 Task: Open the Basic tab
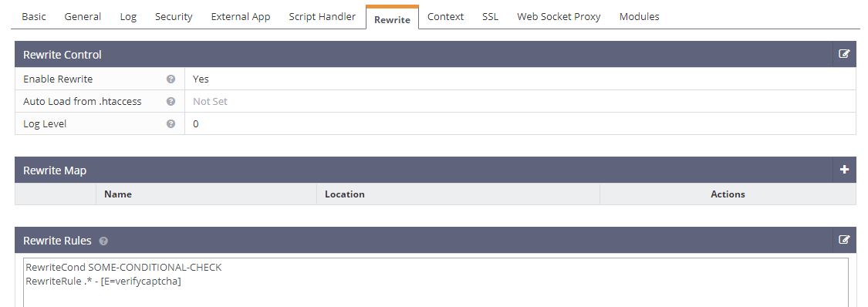tap(34, 17)
